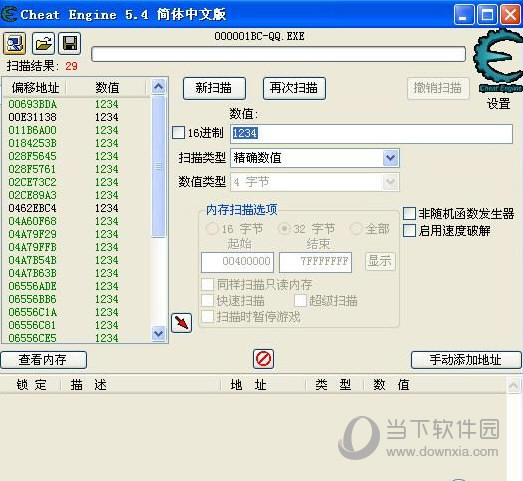Select the 16 字节 radio button
The width and height of the screenshot is (523, 481).
click(212, 229)
